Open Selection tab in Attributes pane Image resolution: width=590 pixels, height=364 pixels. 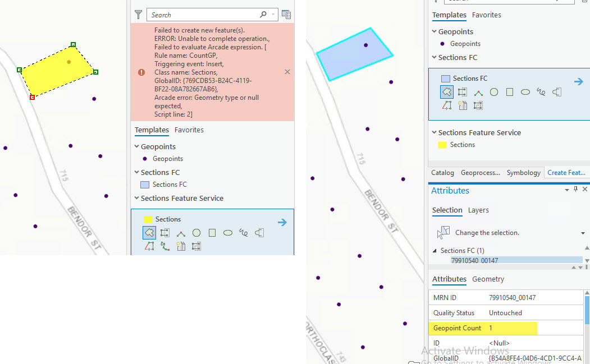tap(447, 210)
